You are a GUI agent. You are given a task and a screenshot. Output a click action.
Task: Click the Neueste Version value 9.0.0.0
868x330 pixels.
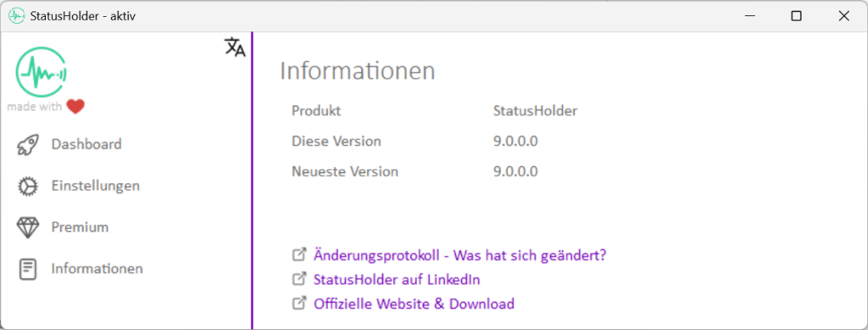pyautogui.click(x=515, y=171)
